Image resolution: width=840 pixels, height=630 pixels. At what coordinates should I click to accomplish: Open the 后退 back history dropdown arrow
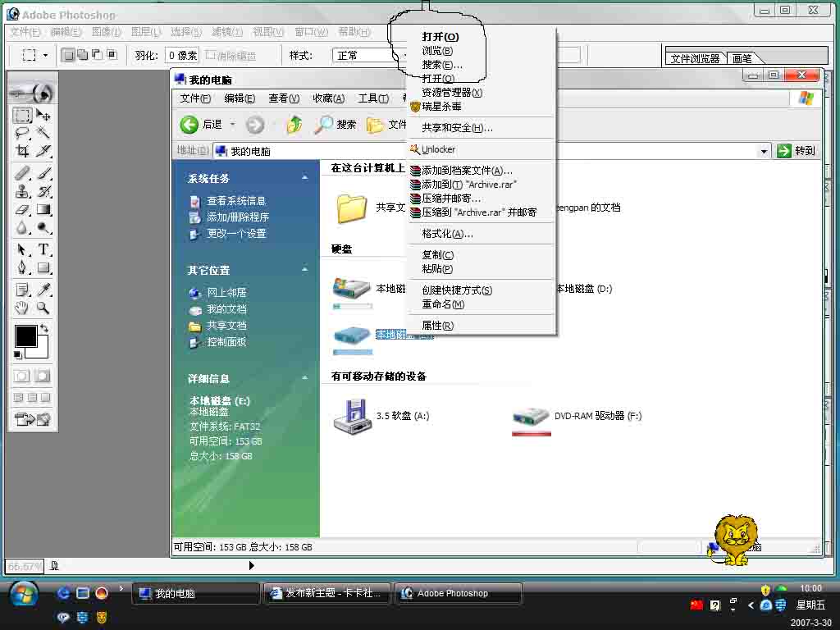pos(232,125)
